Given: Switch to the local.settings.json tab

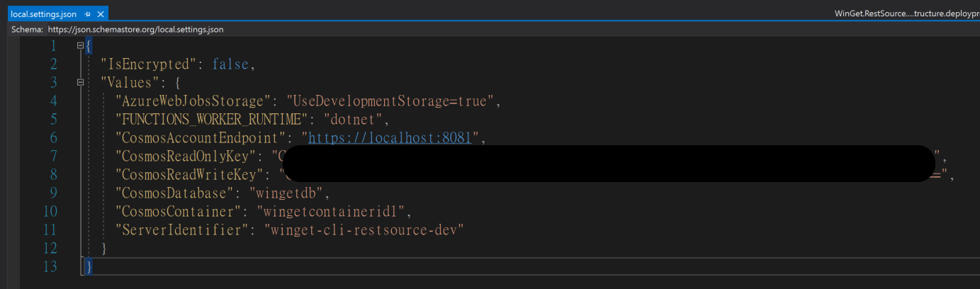Looking at the screenshot, I should click(x=44, y=14).
